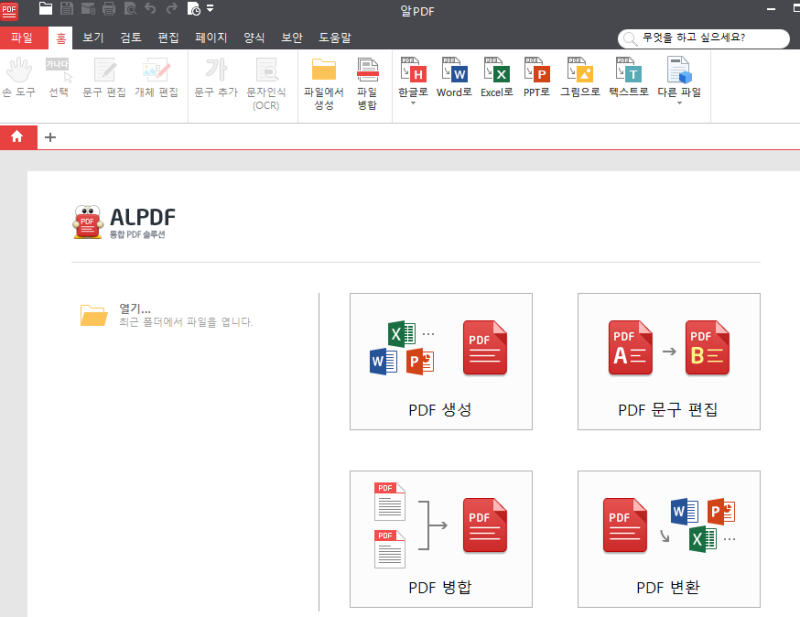Switch to the 편집 ribbon tab
The width and height of the screenshot is (800, 617).
(x=168, y=37)
